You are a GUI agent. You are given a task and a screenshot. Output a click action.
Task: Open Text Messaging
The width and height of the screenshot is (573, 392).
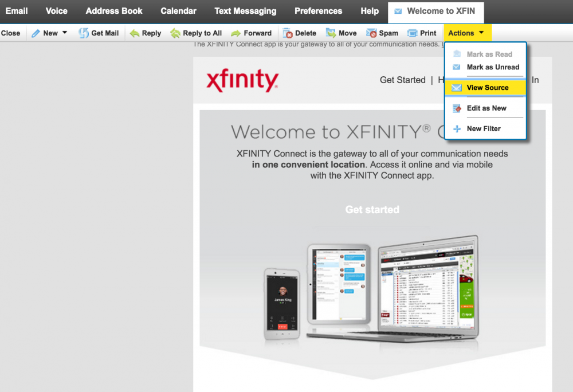pyautogui.click(x=245, y=11)
